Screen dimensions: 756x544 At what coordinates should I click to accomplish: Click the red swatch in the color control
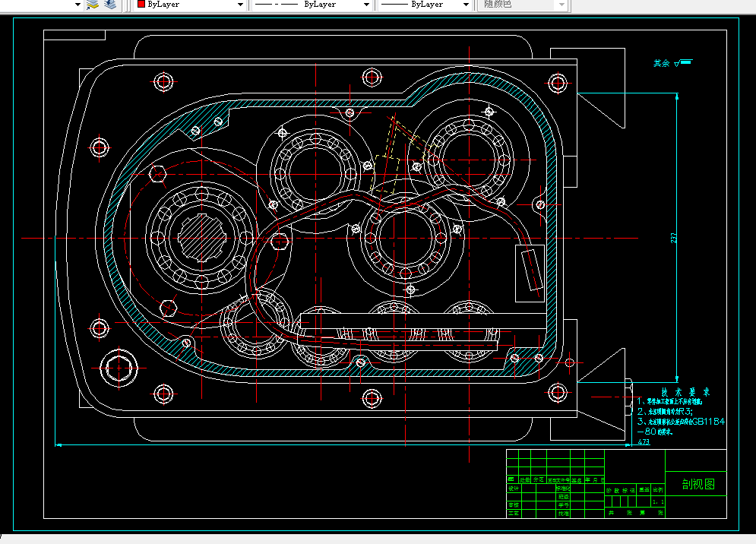(141, 5)
